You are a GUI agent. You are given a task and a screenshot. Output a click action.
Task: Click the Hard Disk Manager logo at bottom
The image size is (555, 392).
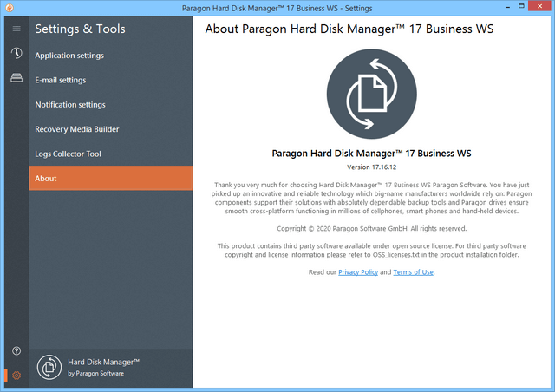click(49, 367)
